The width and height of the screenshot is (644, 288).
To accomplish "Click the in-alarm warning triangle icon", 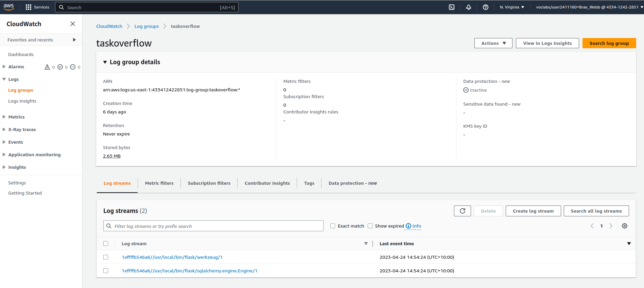I will (47, 67).
